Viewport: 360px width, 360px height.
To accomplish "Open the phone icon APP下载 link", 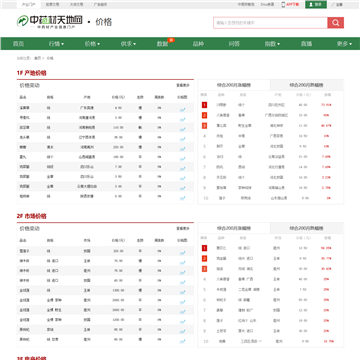I will tap(290, 5).
